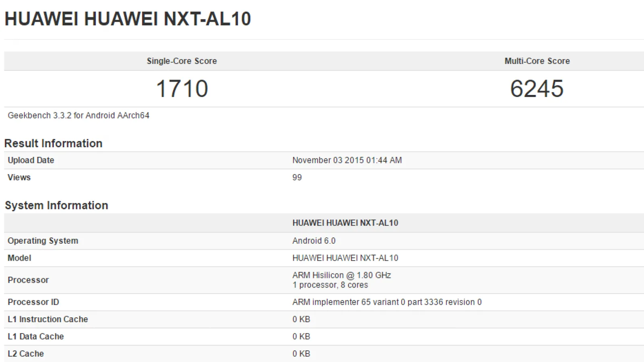Click the L2 Cache label
The height and width of the screenshot is (362, 644).
[x=26, y=354]
